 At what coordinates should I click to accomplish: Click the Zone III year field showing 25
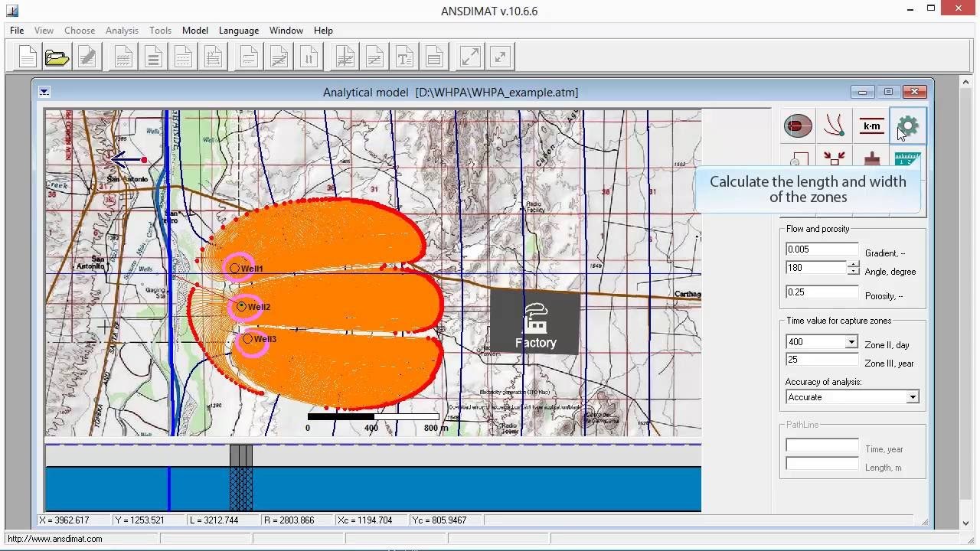(x=822, y=360)
